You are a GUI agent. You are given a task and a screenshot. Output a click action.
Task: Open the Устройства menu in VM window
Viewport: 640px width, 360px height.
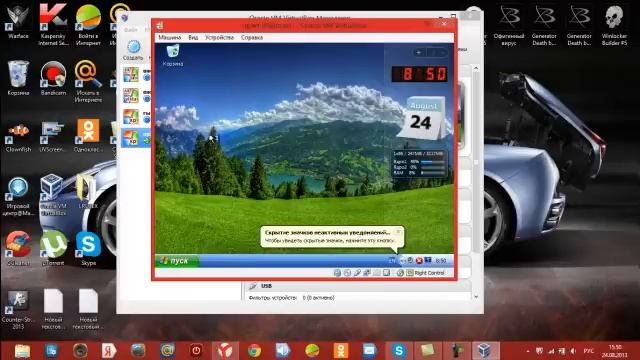(220, 37)
